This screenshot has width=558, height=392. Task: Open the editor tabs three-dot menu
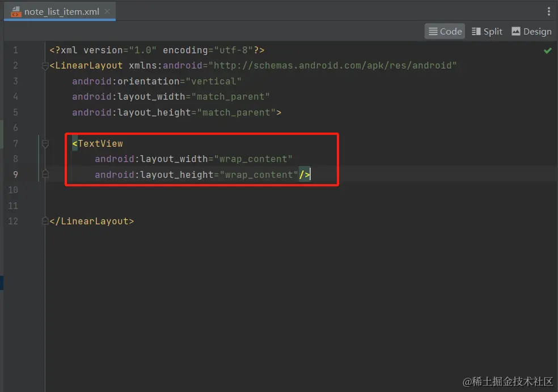pos(548,11)
